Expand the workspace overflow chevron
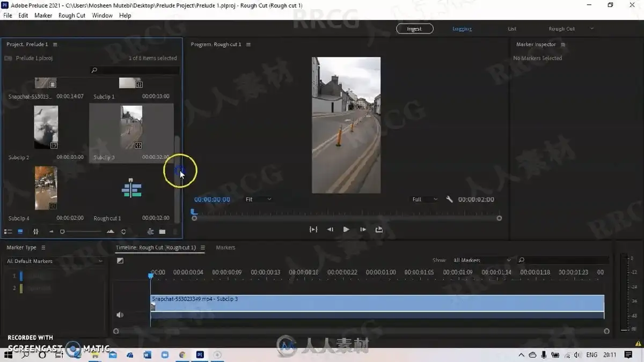This screenshot has width=644, height=362. point(592,29)
